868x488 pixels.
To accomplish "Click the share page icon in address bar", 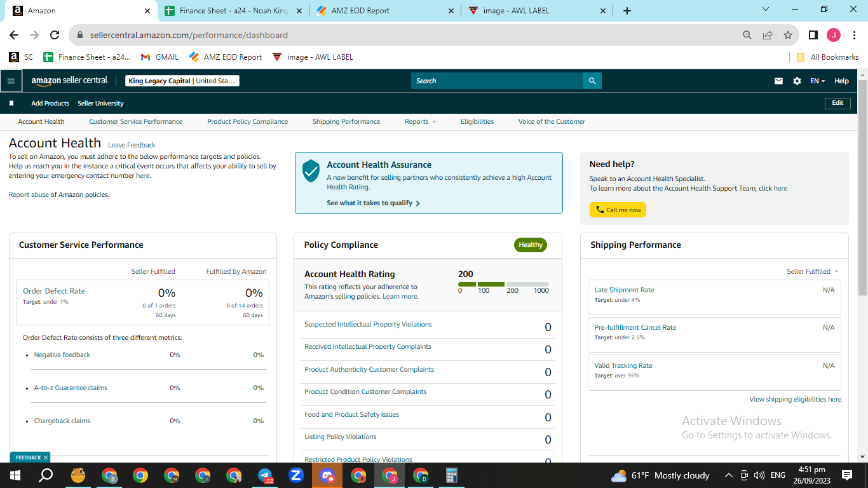I will [768, 35].
